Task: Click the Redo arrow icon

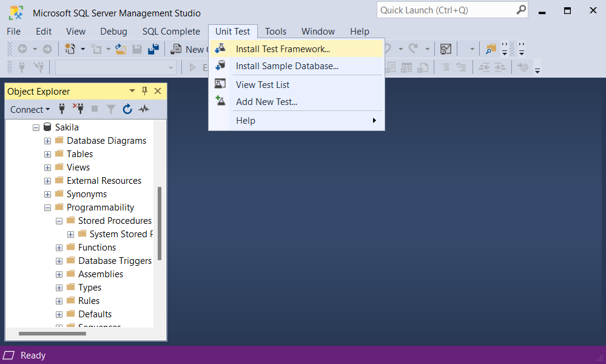Action: (414, 49)
